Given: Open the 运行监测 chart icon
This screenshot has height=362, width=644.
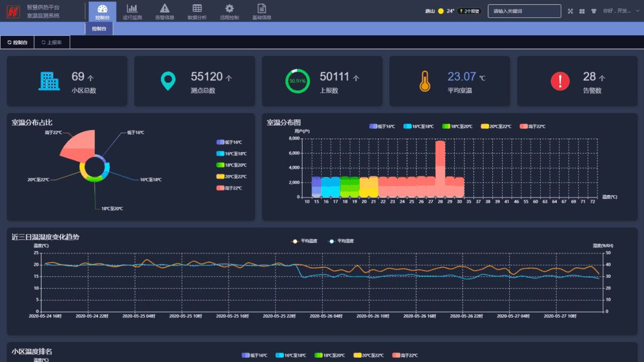Looking at the screenshot, I should click(131, 8).
